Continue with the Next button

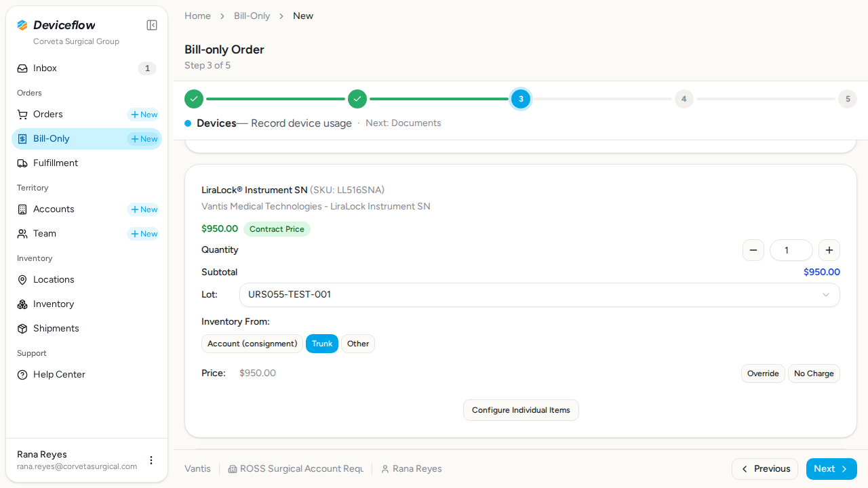831,469
